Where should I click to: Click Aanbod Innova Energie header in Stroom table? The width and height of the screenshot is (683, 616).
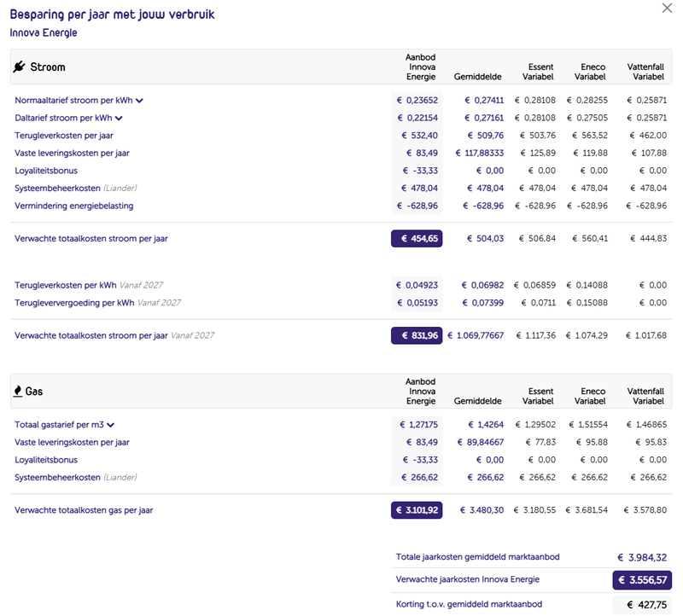(x=421, y=67)
